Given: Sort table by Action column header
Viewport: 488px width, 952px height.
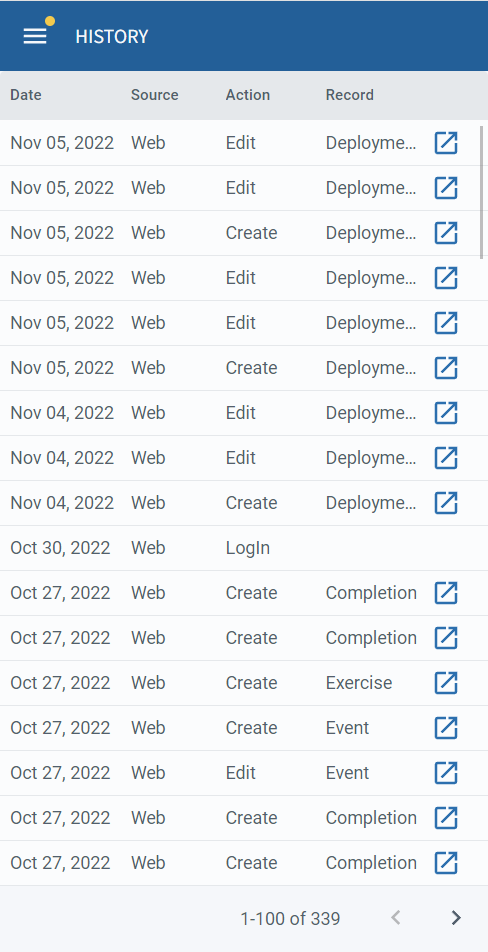Looking at the screenshot, I should [248, 95].
